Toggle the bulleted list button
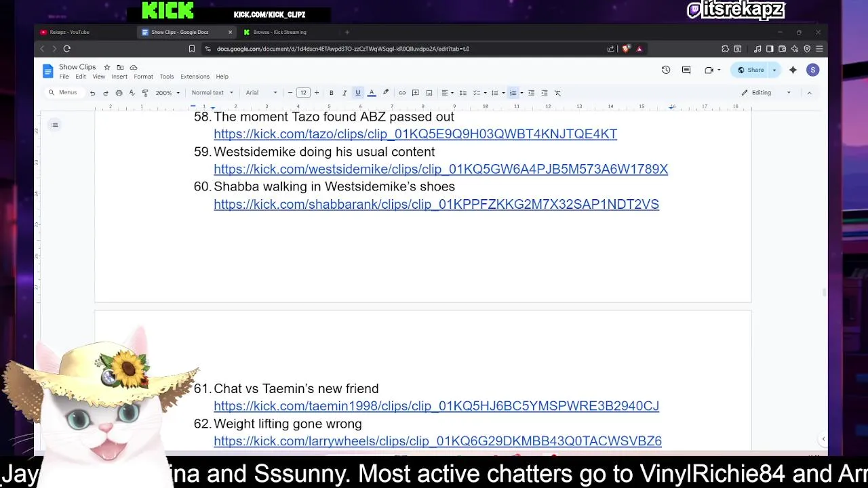Screen dimensions: 868x488 (x=495, y=93)
